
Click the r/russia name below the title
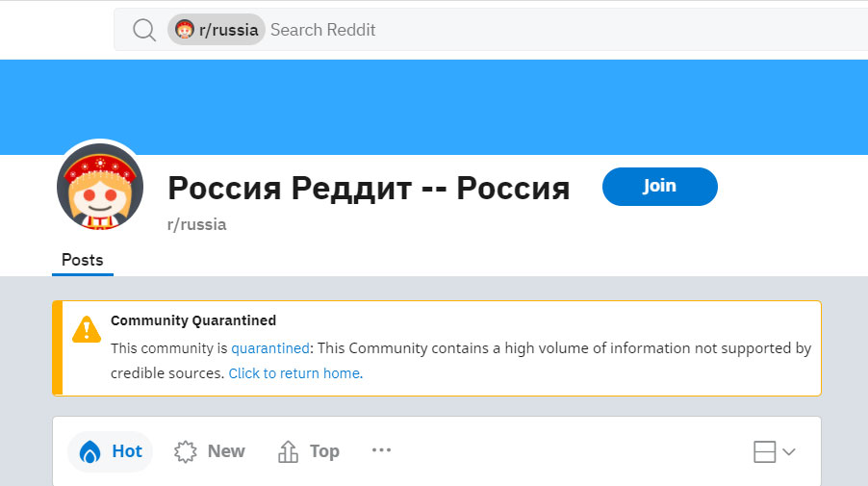197,224
